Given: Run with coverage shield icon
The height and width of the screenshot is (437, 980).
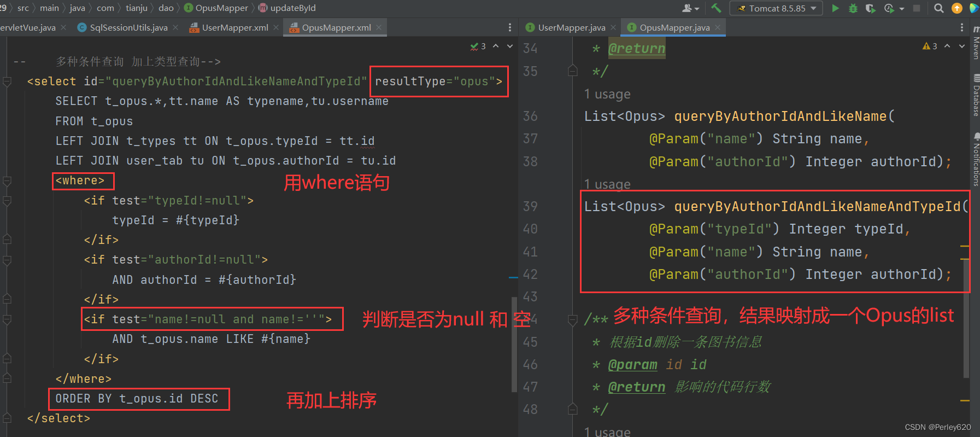Looking at the screenshot, I should [x=871, y=8].
